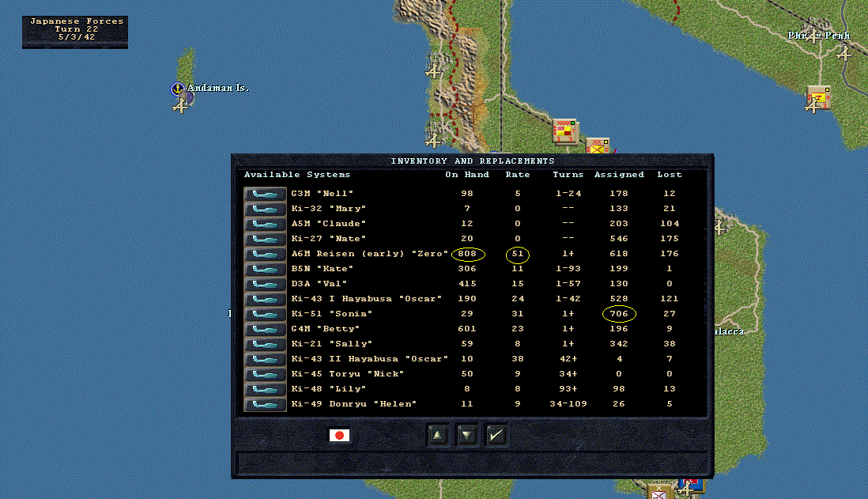Select the B5N "Kate" row name

pos(323,269)
